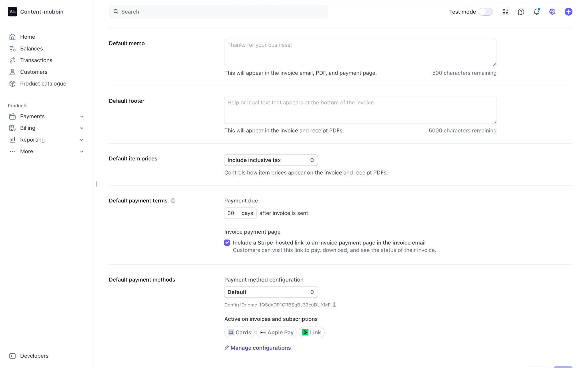Toggle Test mode switch
588x368 pixels.
pos(486,12)
